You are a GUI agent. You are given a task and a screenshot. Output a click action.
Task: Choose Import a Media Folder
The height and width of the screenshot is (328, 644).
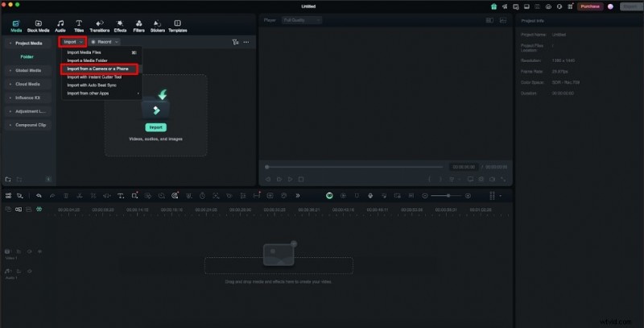[x=101, y=60]
